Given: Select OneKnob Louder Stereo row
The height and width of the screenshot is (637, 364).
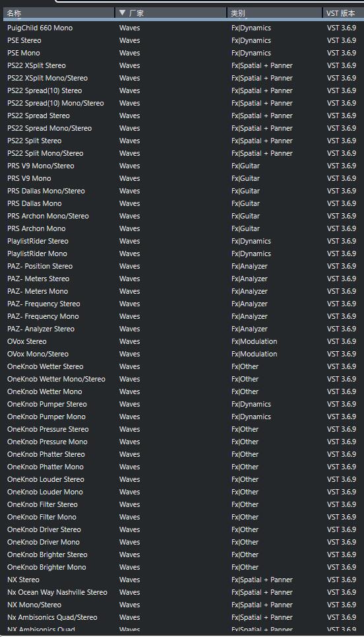Looking at the screenshot, I should pyautogui.click(x=182, y=479).
